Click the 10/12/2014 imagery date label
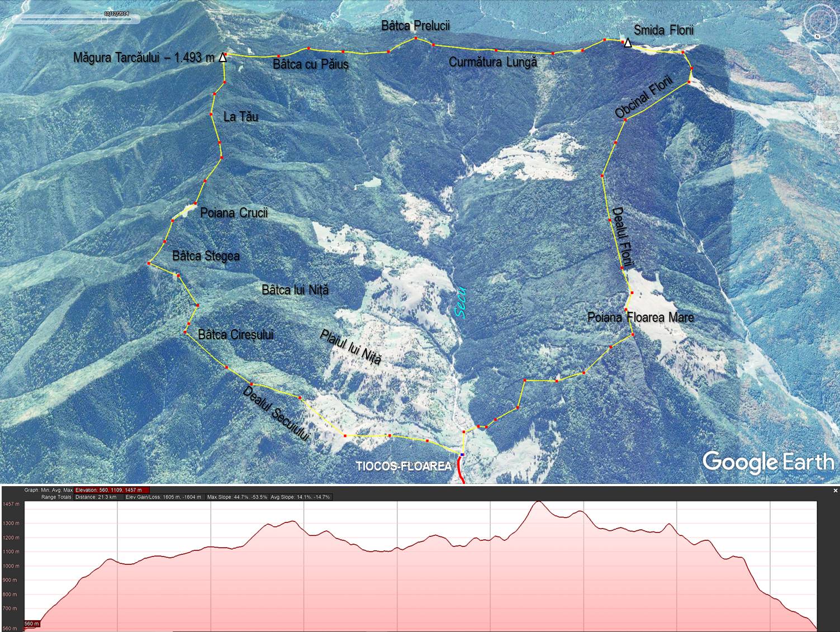The image size is (840, 632). click(x=117, y=13)
